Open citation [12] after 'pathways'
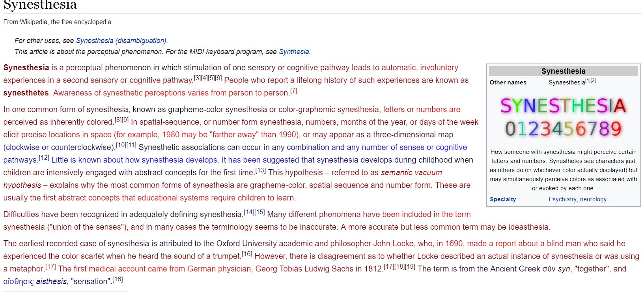The height and width of the screenshot is (292, 644). coord(44,157)
